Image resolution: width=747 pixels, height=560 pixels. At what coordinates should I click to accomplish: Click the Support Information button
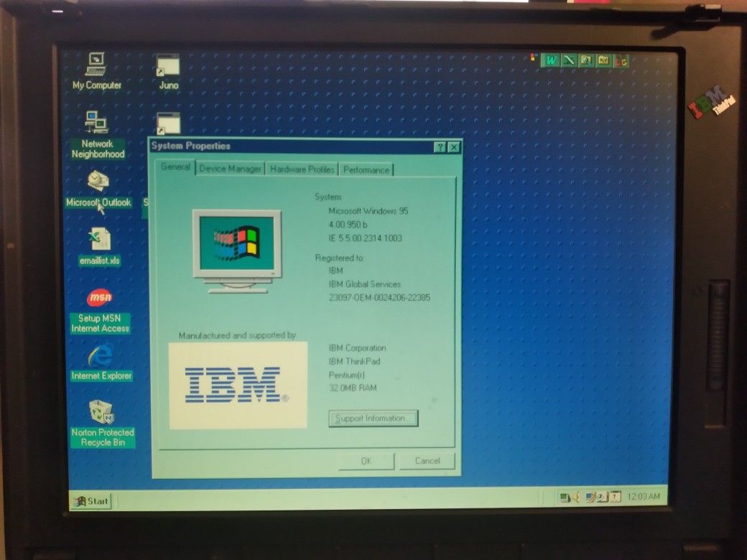(373, 418)
